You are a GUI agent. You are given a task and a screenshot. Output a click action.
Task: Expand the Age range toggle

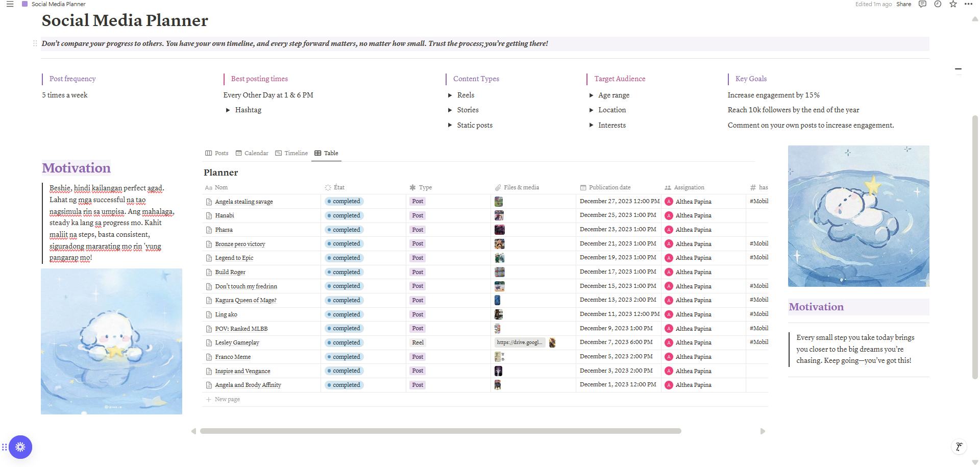pyautogui.click(x=591, y=95)
